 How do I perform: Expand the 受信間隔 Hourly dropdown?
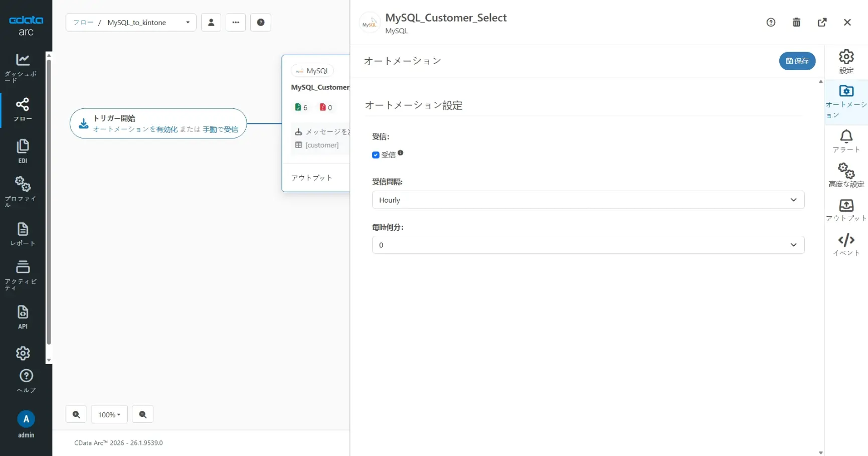click(588, 200)
